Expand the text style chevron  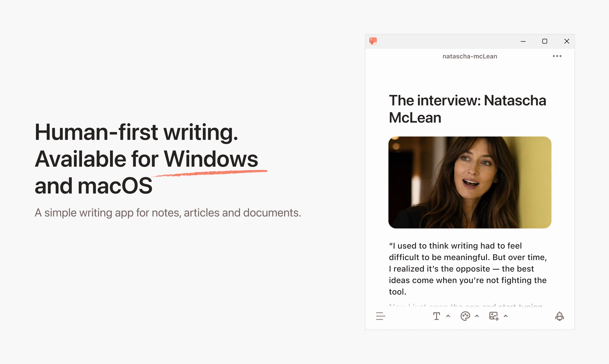click(x=448, y=316)
